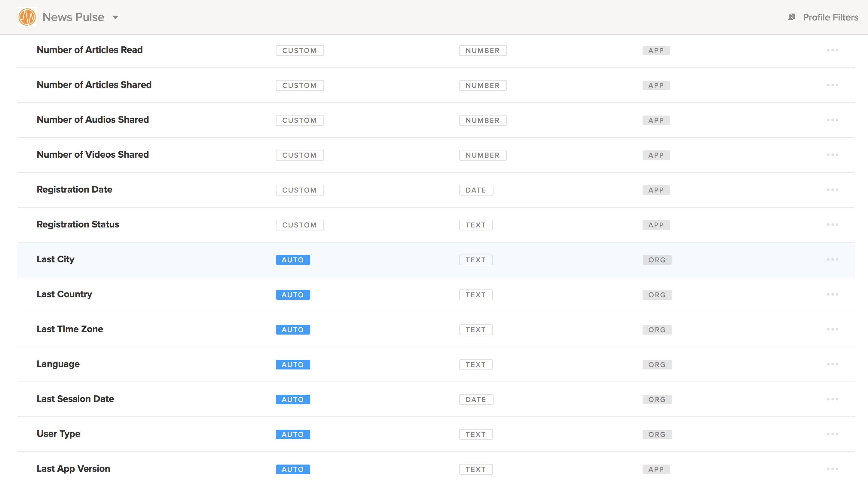Viewport: 868px width, 485px height.
Task: Expand the News Pulse app dropdown arrow
Action: pyautogui.click(x=115, y=17)
